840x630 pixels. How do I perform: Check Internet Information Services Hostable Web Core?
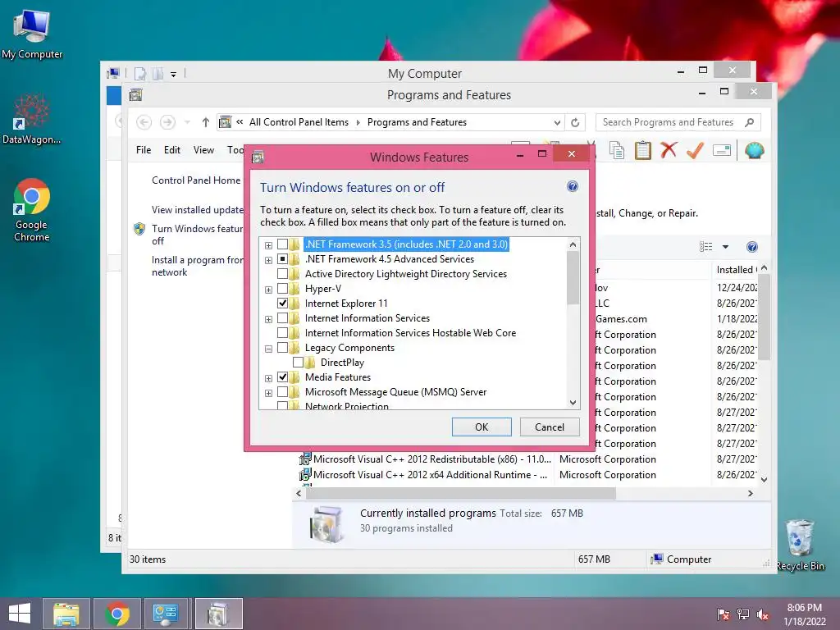pyautogui.click(x=282, y=333)
